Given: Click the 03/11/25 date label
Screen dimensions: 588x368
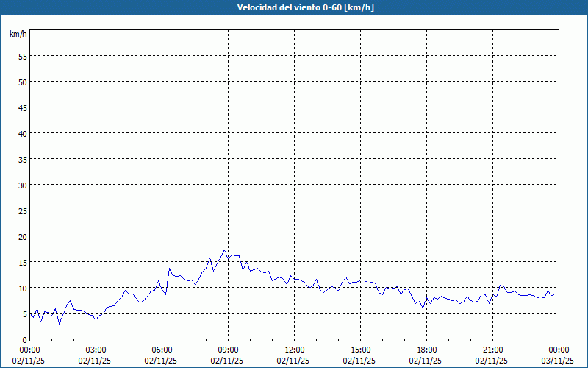Looking at the screenshot, I should tap(559, 361).
